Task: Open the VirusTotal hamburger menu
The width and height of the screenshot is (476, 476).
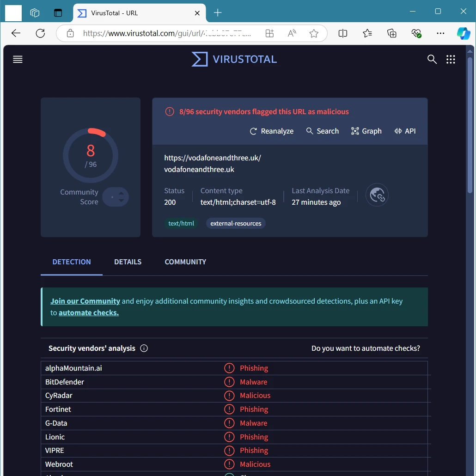Action: (18, 59)
